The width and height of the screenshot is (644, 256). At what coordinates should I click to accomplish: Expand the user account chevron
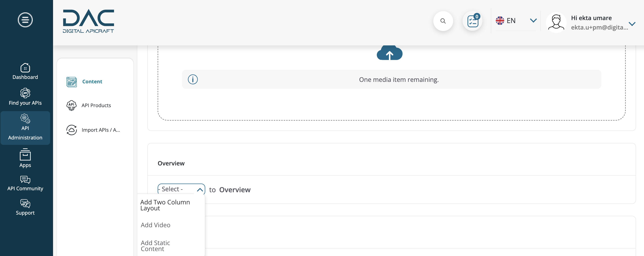632,24
